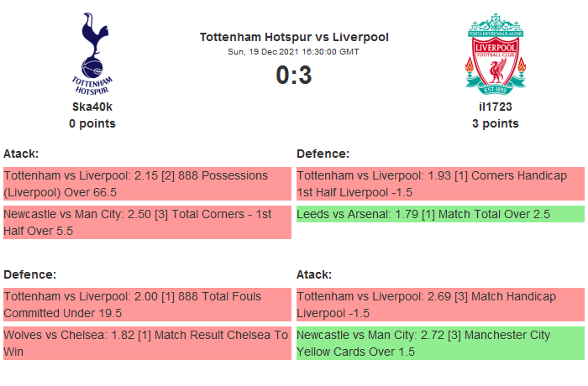Click the Leeds vs Arsenal Match Total bet

click(x=439, y=215)
